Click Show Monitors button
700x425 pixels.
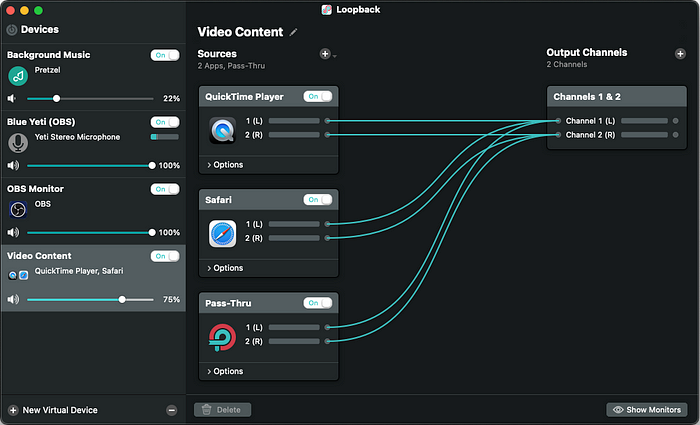pos(646,410)
